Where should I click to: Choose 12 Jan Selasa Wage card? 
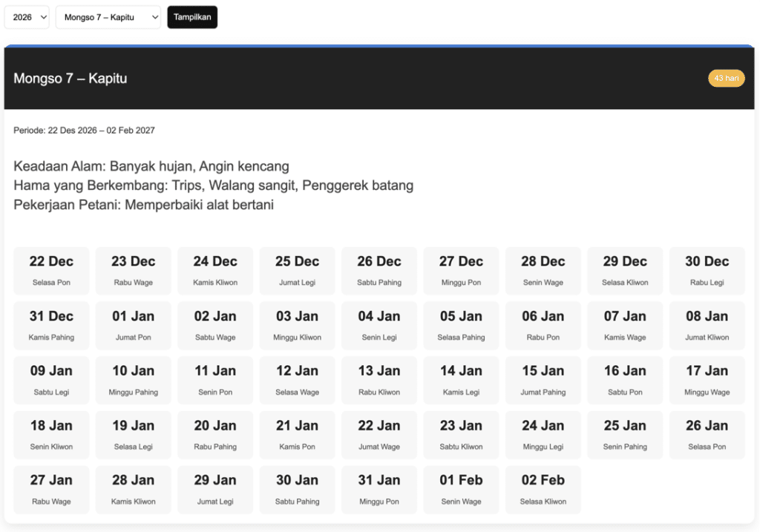[297, 381]
